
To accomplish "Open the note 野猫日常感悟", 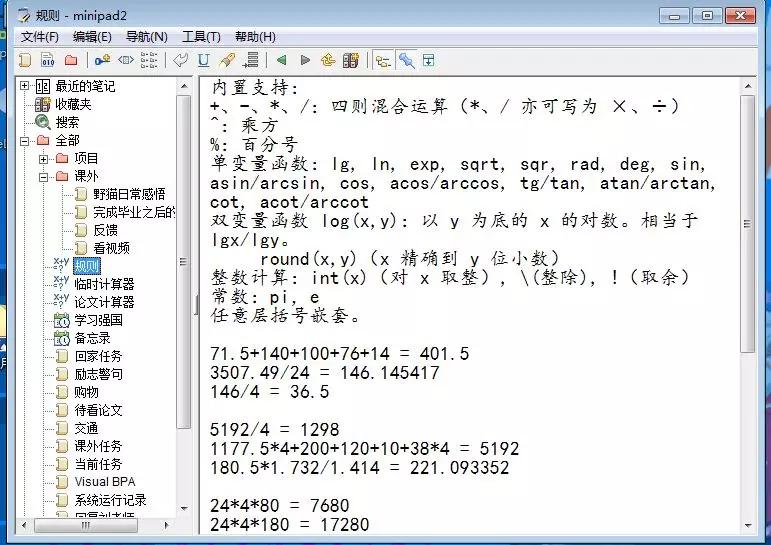I will [x=129, y=194].
